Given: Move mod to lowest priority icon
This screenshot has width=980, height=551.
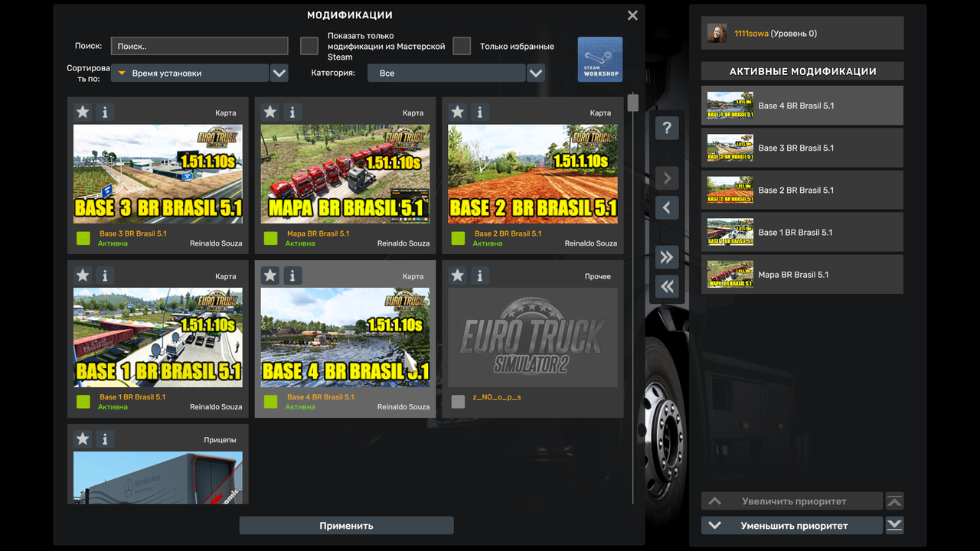Looking at the screenshot, I should point(894,525).
